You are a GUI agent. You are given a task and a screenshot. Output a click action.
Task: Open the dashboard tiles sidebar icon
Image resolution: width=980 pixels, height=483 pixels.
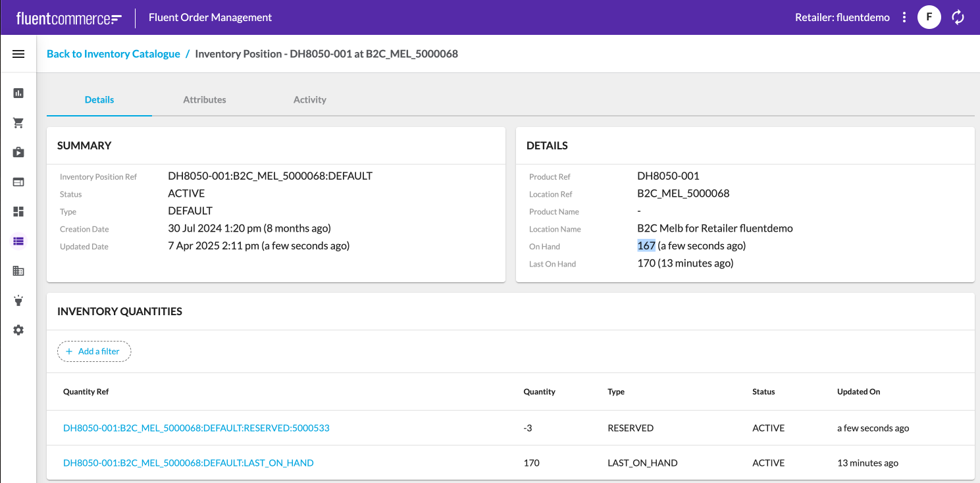(x=18, y=212)
